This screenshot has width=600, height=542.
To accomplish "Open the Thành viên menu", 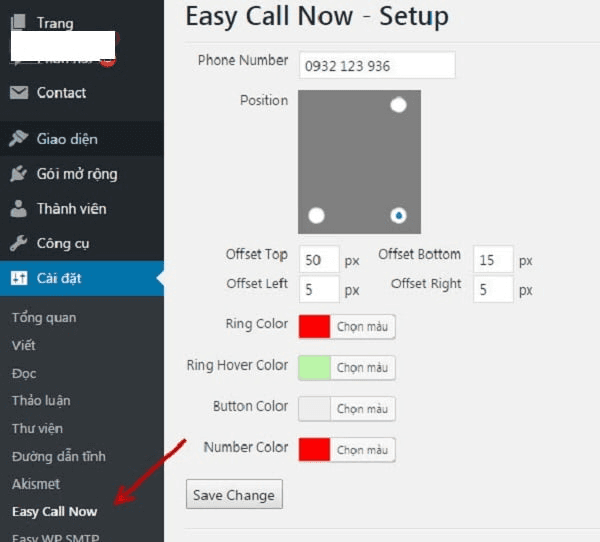I will (82, 209).
